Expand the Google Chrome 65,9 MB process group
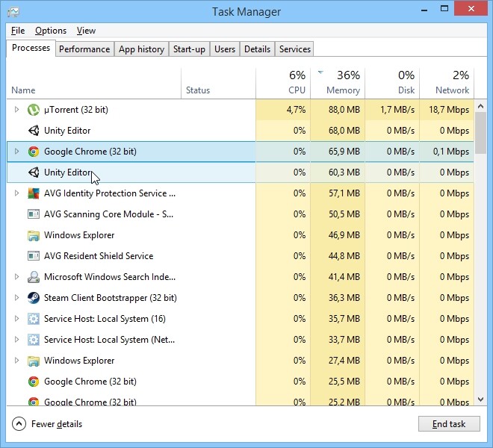The height and width of the screenshot is (448, 493). click(16, 152)
